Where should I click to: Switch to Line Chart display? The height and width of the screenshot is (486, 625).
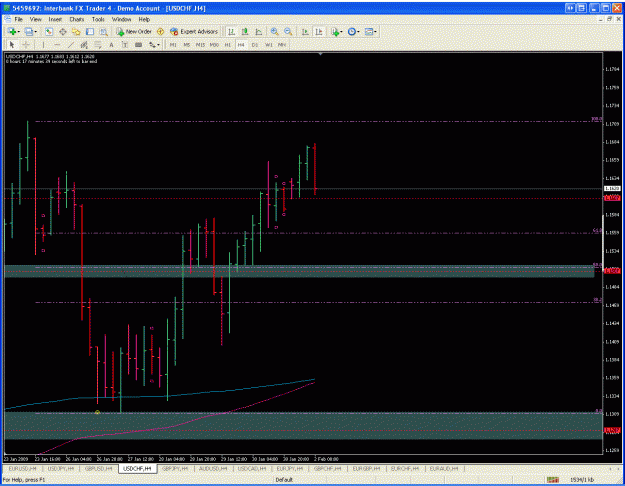click(x=258, y=31)
